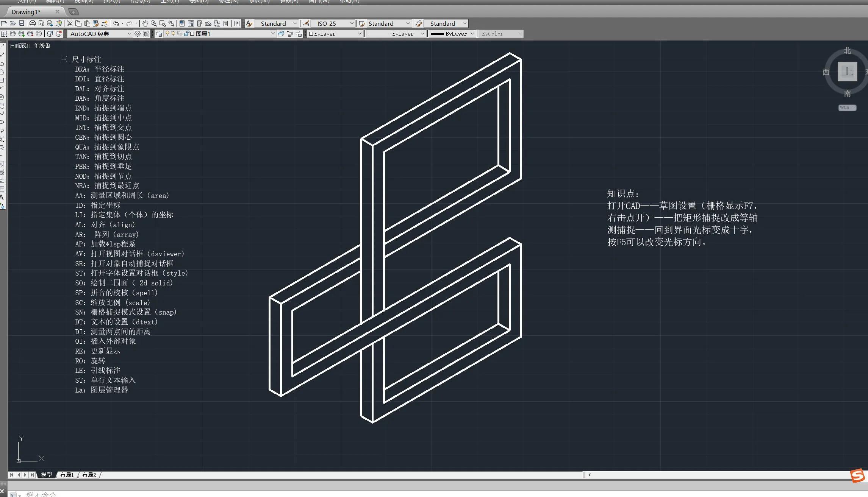Open the ByLayer color control swatch
This screenshot has height=497, width=868.
[335, 34]
